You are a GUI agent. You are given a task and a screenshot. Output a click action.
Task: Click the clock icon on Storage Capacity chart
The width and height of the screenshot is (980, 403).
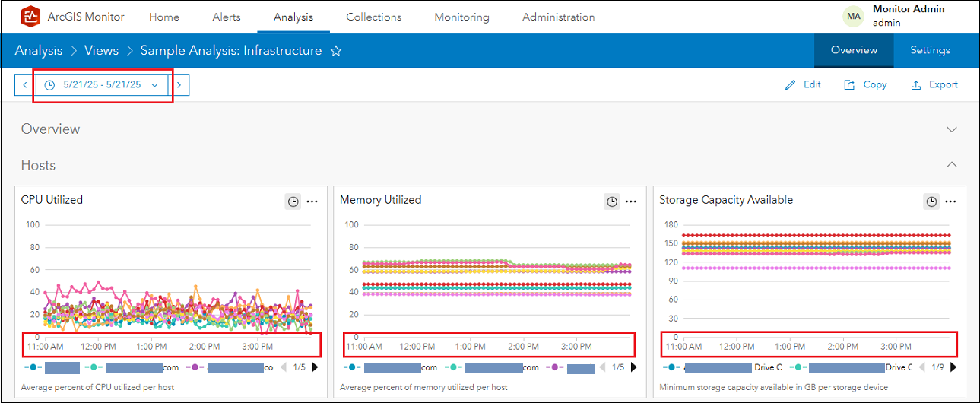point(931,201)
